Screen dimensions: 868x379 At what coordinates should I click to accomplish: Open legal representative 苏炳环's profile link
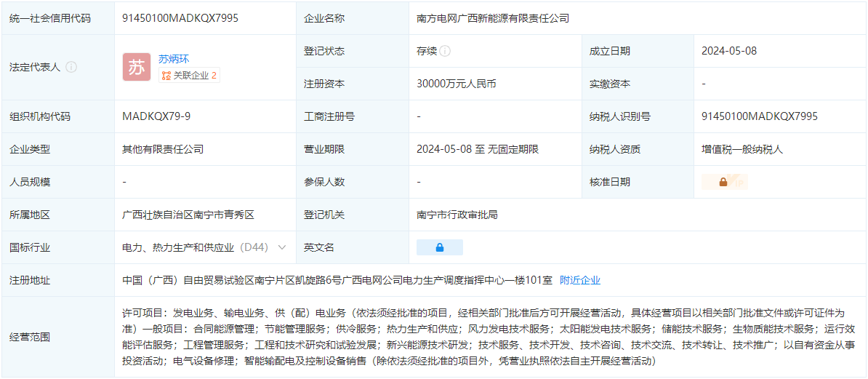[174, 59]
